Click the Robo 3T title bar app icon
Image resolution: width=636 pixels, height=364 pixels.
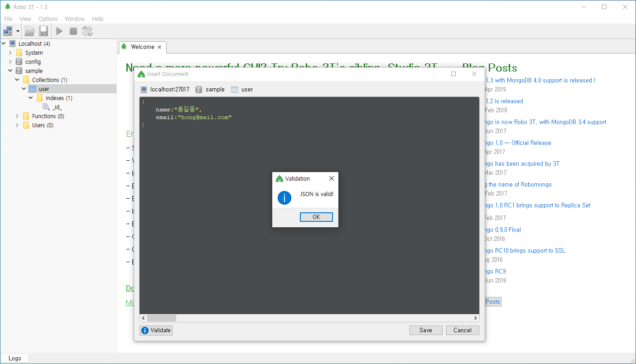pos(7,7)
